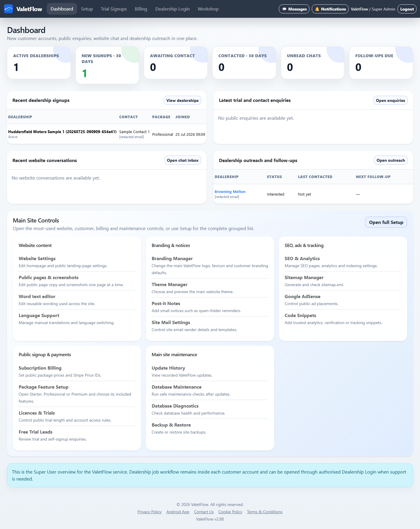Open Code Snippets
This screenshot has width=420, height=529.
tap(300, 316)
